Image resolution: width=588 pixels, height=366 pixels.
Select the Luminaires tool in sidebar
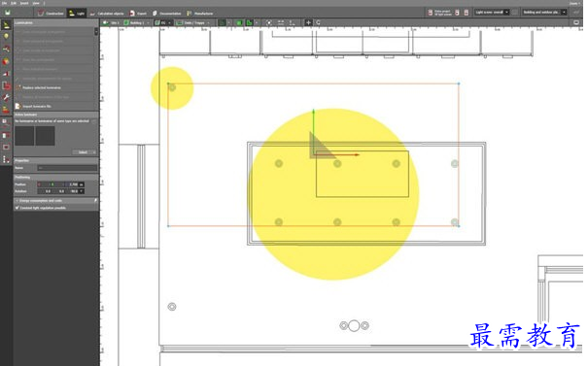point(6,25)
